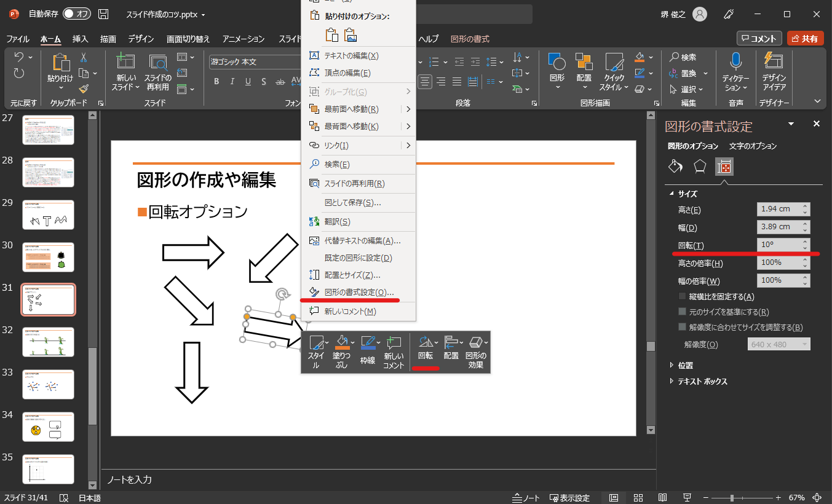Switch to reading view in status bar
Image resolution: width=832 pixels, height=504 pixels.
tap(663, 497)
